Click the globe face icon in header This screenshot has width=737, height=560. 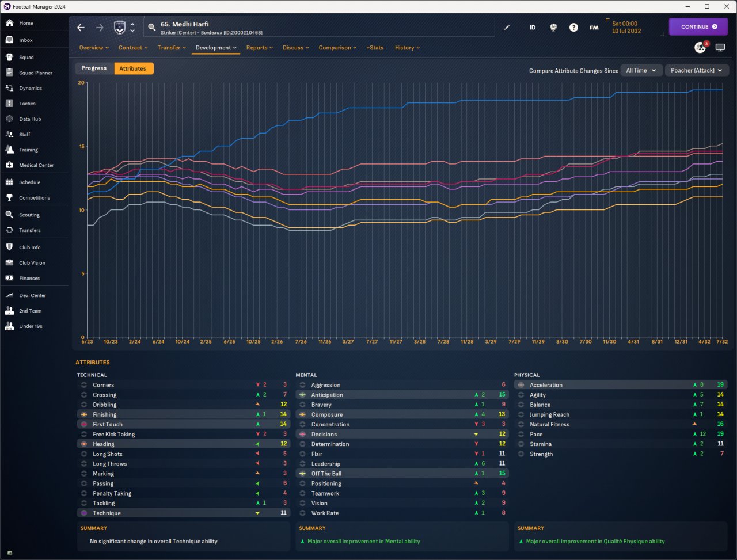pos(553,28)
